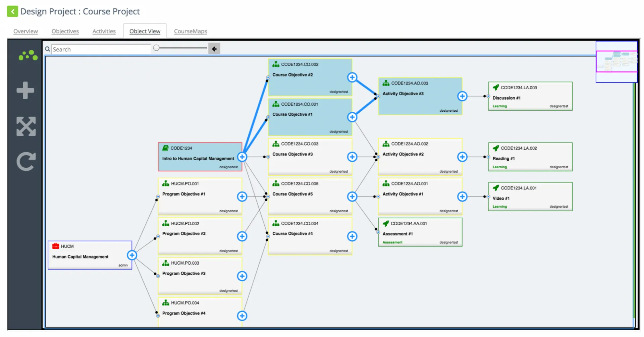Click rocket icon on CODE1234.AA.001 card
644x337 pixels.
(x=386, y=223)
